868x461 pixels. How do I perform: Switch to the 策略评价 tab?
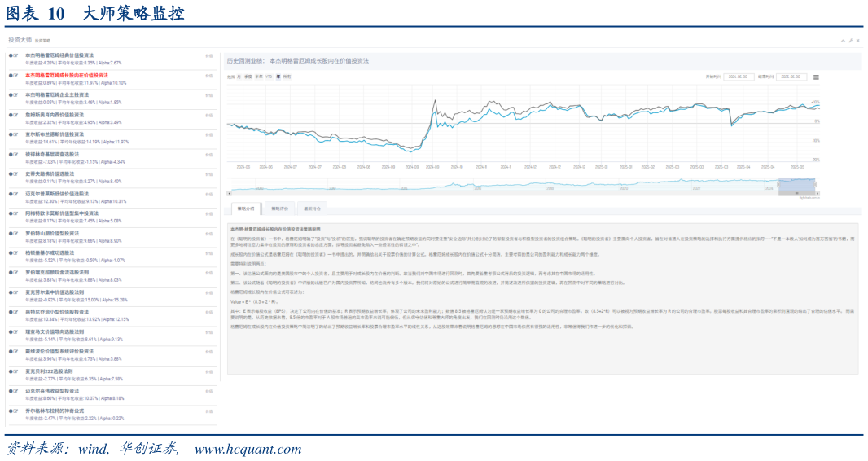click(x=279, y=209)
